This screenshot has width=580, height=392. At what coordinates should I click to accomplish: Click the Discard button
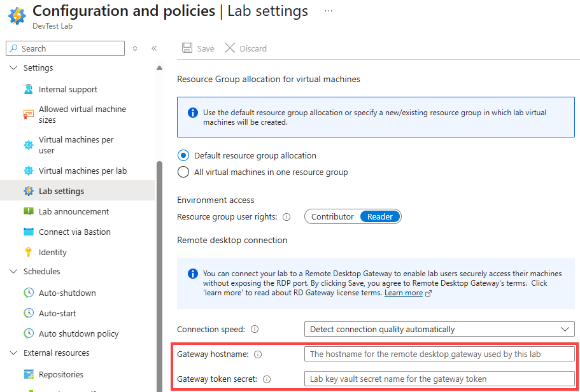click(246, 48)
